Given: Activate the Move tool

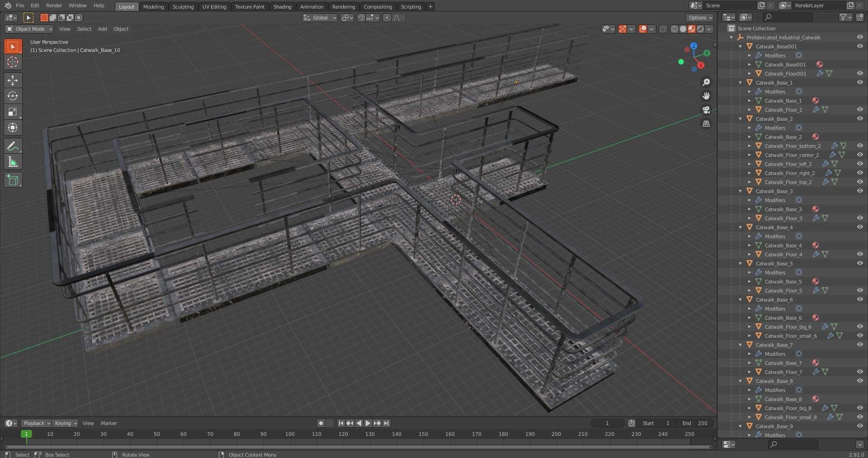Looking at the screenshot, I should 13,80.
